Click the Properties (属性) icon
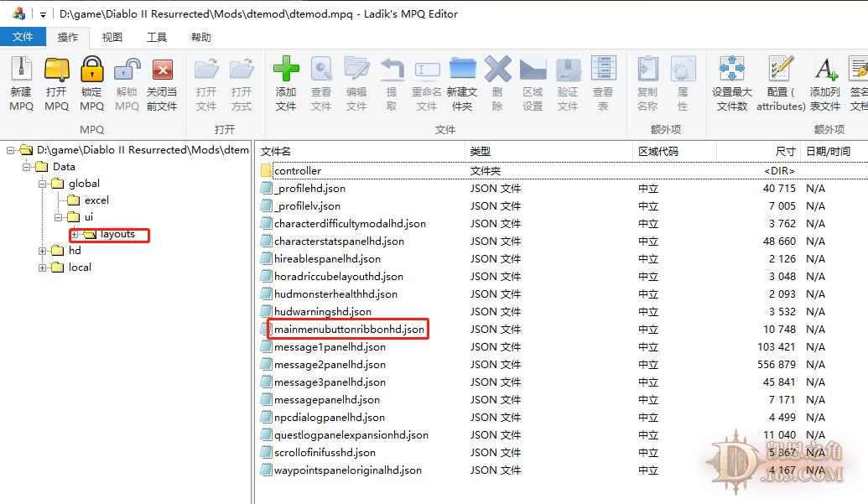This screenshot has width=868, height=504. [683, 69]
